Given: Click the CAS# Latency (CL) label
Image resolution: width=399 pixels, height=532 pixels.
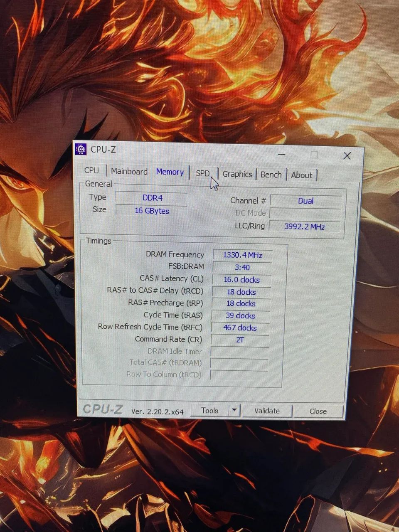Looking at the screenshot, I should pos(172,278).
